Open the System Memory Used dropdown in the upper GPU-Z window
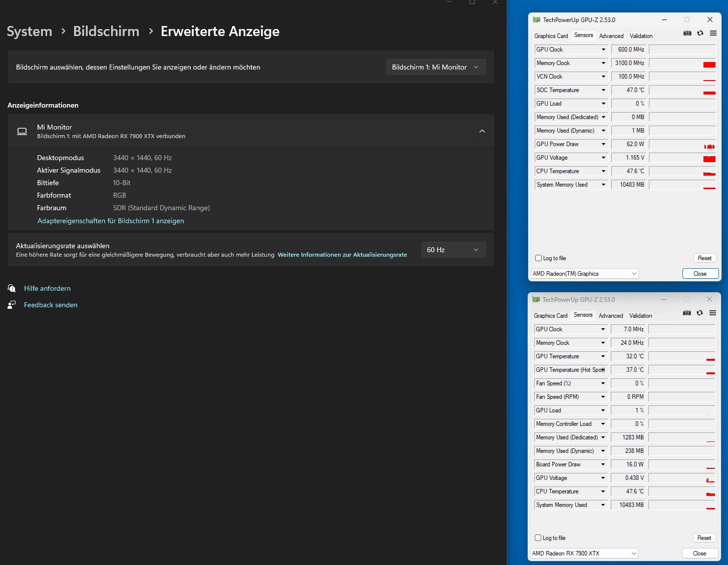728x565 pixels. click(x=604, y=185)
